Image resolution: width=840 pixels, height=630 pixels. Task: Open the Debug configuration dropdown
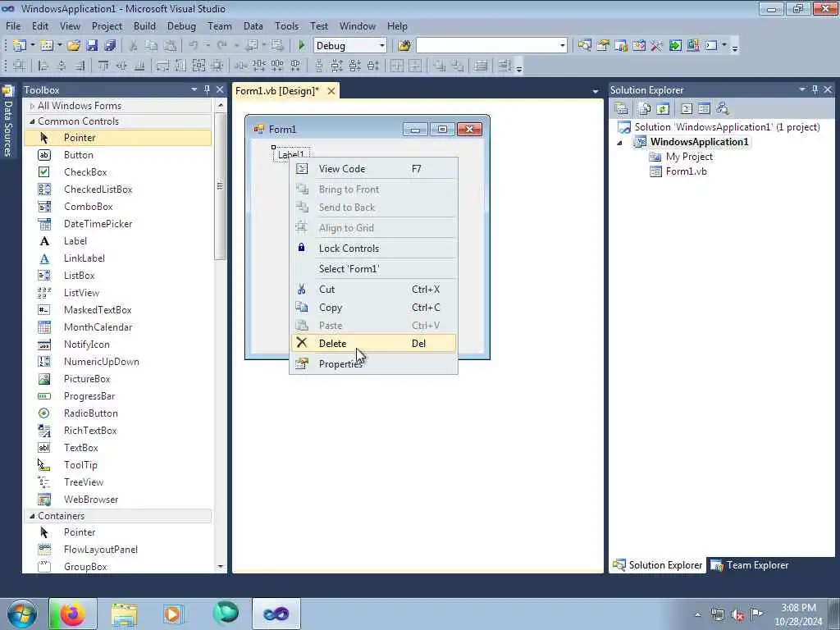click(x=382, y=46)
